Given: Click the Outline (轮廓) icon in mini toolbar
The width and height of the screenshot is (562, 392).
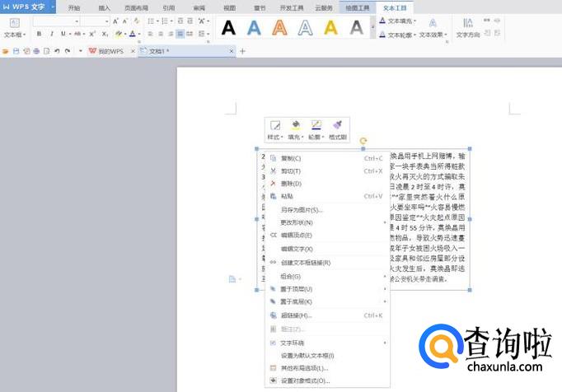Looking at the screenshot, I should (316, 126).
